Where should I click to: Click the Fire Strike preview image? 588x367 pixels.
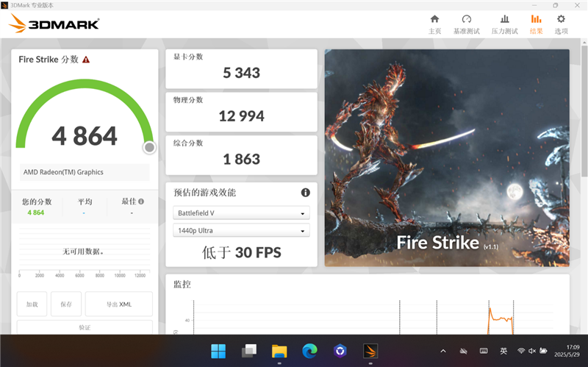(447, 157)
